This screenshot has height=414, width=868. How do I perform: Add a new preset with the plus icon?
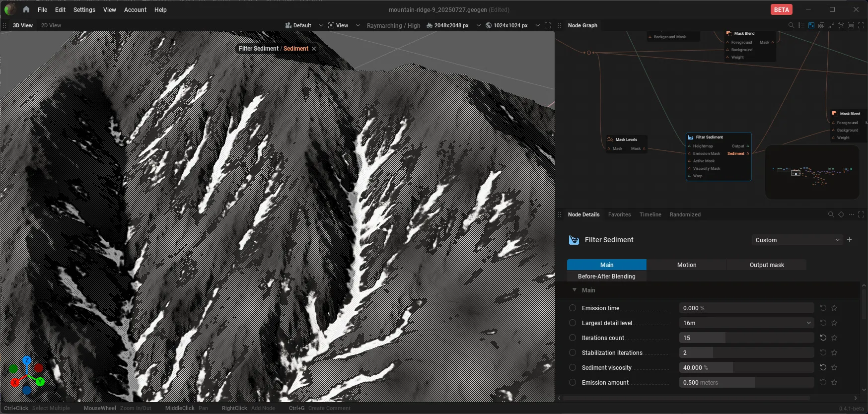click(850, 240)
